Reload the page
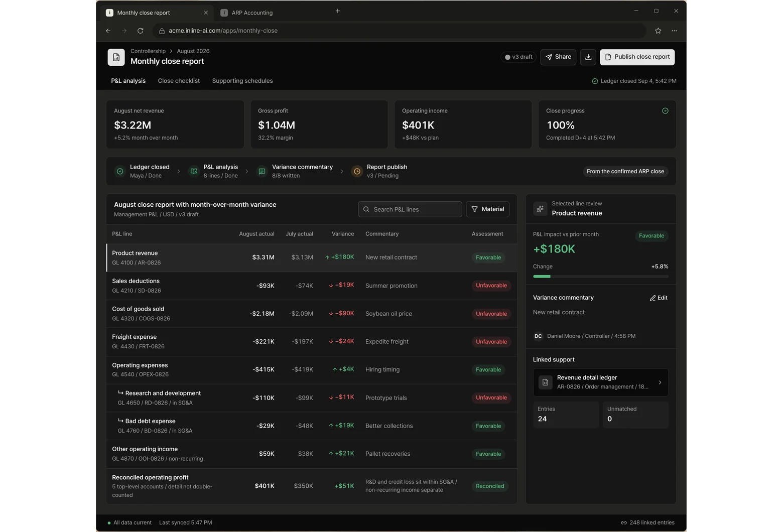Image resolution: width=783 pixels, height=532 pixels. pyautogui.click(x=141, y=31)
